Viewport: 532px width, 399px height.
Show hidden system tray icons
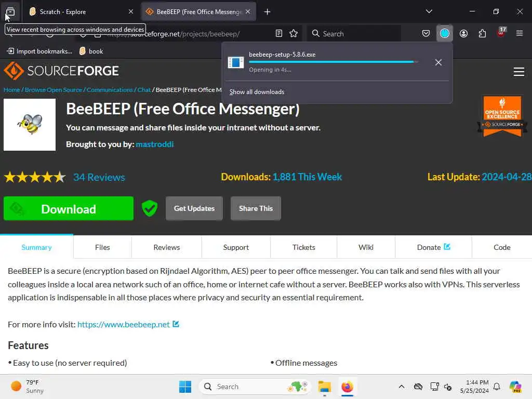point(402,387)
